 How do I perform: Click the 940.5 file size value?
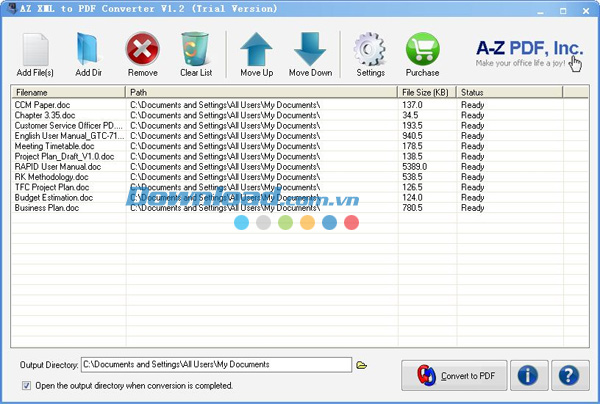(412, 136)
